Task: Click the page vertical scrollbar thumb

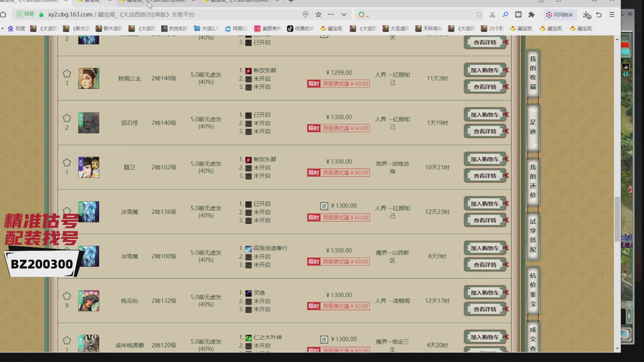Action: coord(617,219)
